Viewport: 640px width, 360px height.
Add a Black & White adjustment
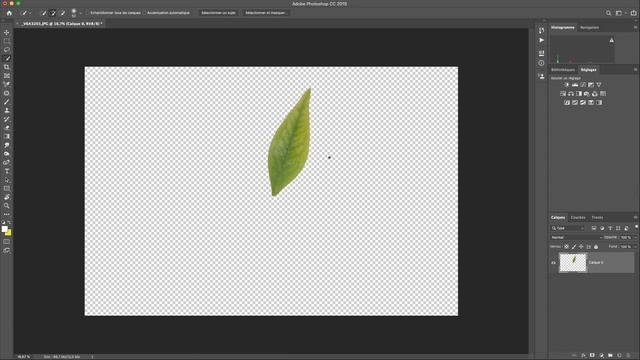pyautogui.click(x=579, y=94)
